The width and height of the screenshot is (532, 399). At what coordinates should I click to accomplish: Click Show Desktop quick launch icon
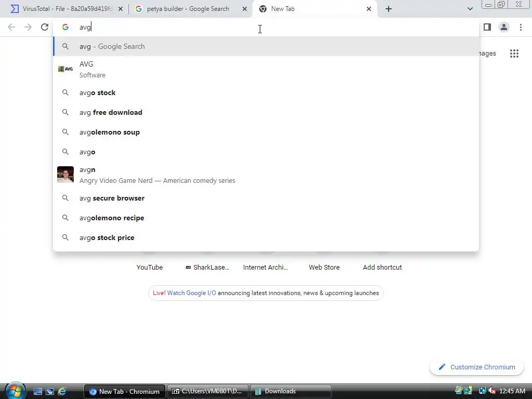click(37, 391)
